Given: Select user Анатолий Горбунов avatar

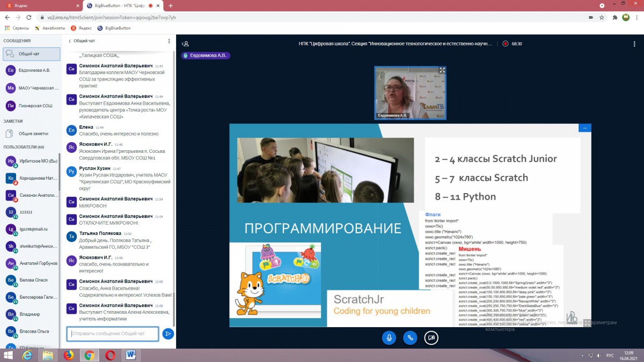Looking at the screenshot, I should coord(11,263).
